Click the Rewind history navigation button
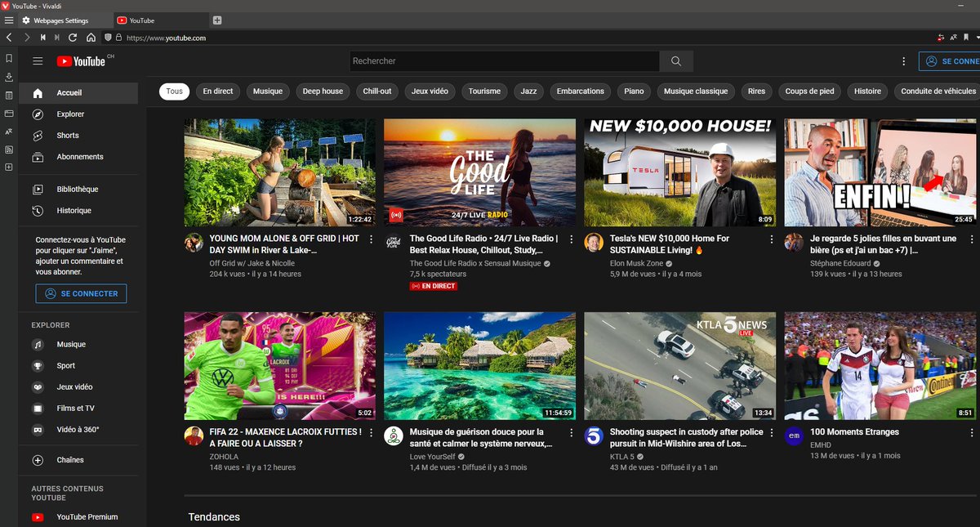This screenshot has width=980, height=527. click(x=43, y=38)
